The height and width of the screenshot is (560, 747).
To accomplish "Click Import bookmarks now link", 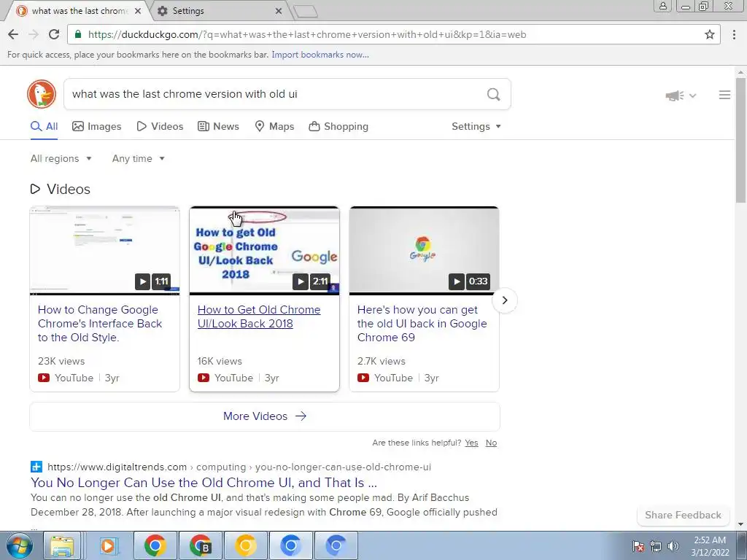I will click(x=320, y=54).
